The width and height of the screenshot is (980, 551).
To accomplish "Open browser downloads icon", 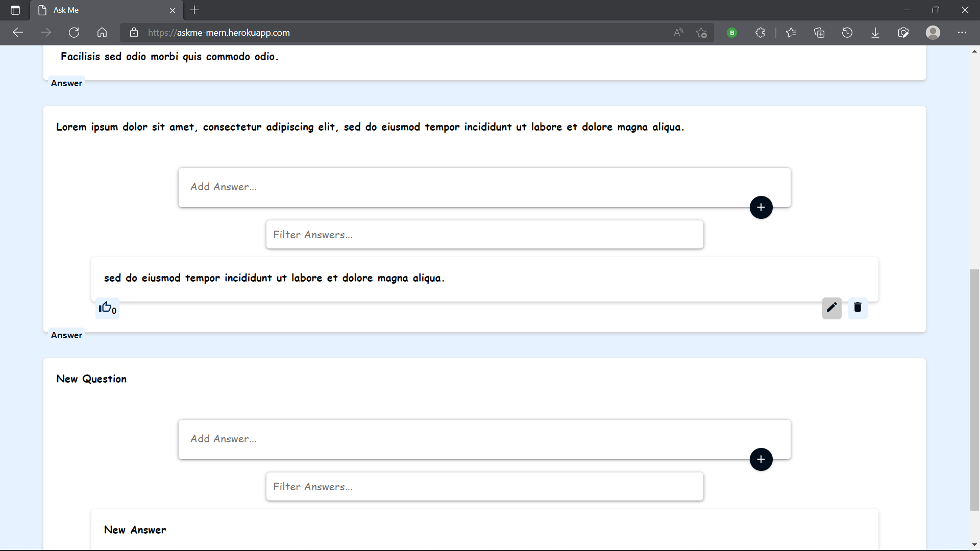I will 875,33.
